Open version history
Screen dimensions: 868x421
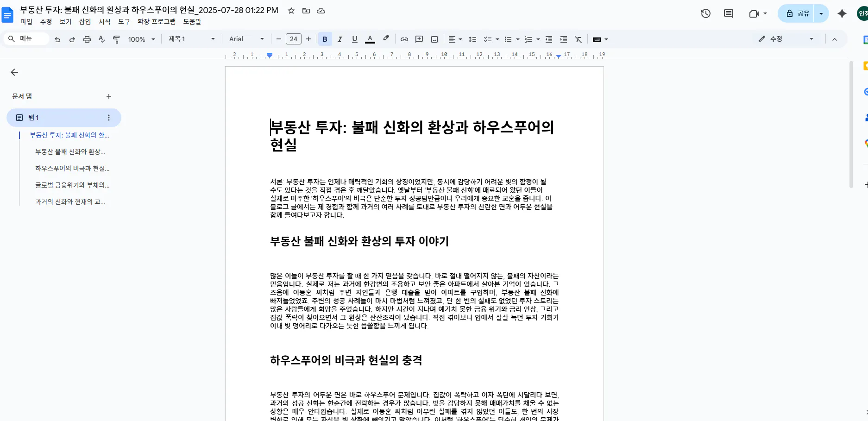click(705, 13)
